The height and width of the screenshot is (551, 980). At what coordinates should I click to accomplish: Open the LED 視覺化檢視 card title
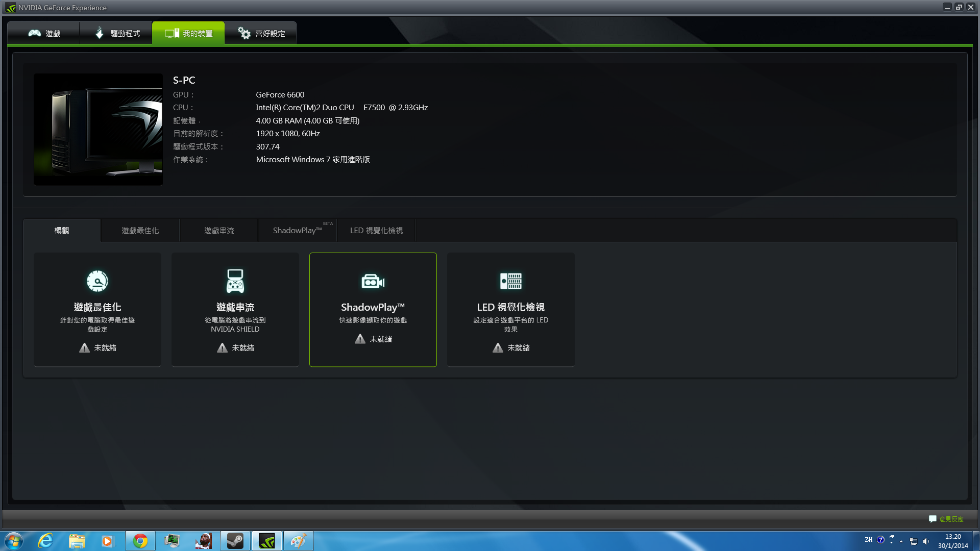coord(511,307)
